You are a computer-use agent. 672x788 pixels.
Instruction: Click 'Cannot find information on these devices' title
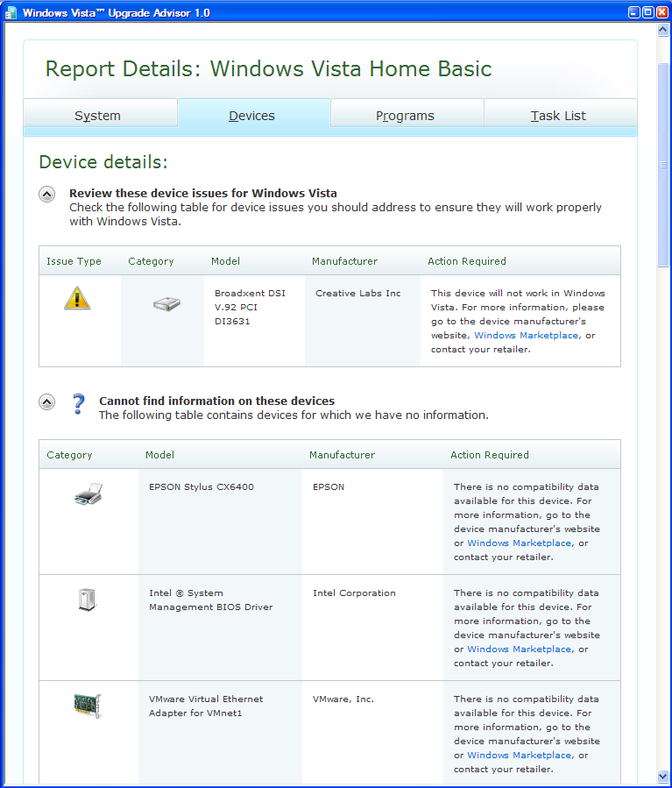(x=216, y=401)
